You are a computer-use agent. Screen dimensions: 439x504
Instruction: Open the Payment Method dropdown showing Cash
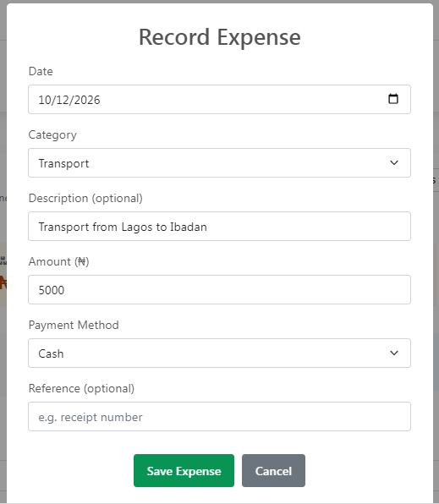[x=219, y=353]
